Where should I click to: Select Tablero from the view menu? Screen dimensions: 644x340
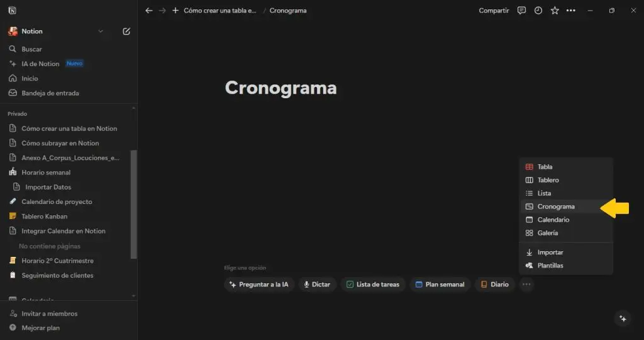pyautogui.click(x=566, y=180)
